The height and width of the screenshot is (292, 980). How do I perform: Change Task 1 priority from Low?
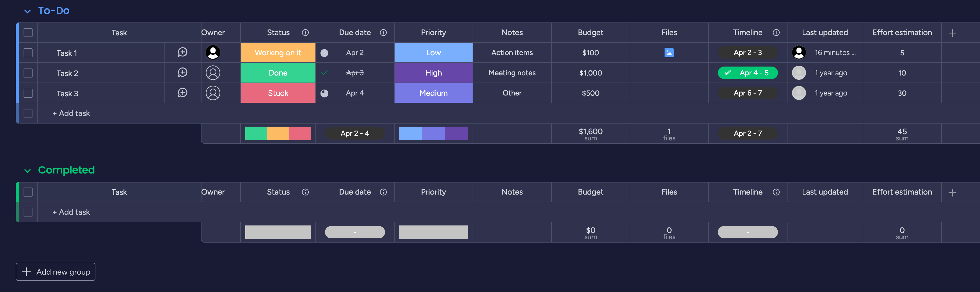[433, 53]
